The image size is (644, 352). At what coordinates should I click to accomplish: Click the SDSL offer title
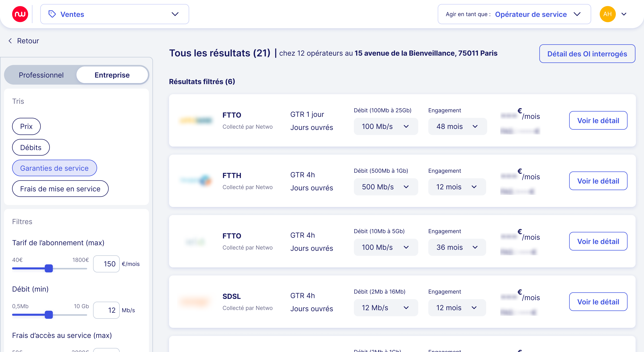click(x=231, y=296)
